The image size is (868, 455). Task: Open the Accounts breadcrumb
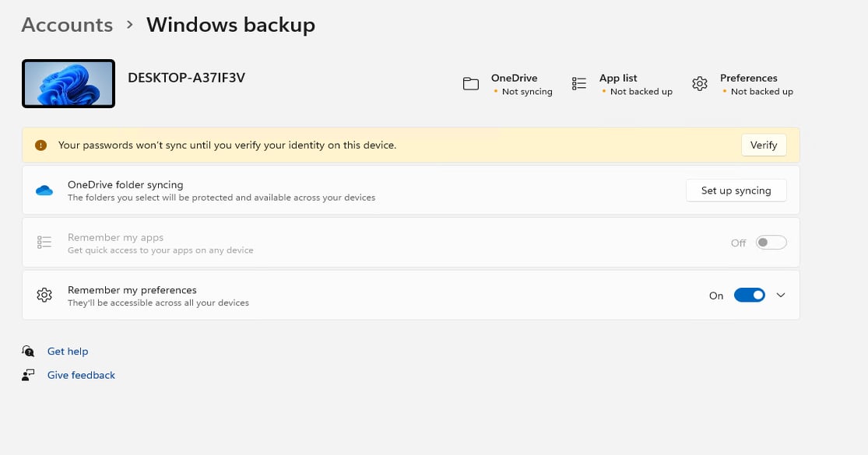pyautogui.click(x=67, y=24)
